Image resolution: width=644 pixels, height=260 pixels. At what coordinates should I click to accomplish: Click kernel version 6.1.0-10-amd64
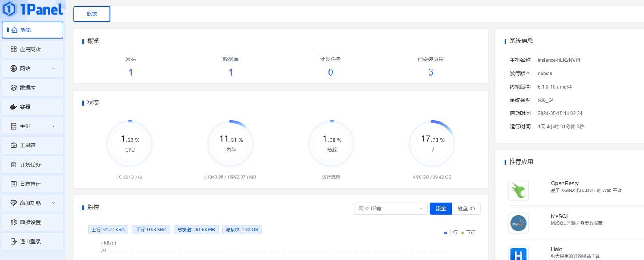tap(555, 87)
